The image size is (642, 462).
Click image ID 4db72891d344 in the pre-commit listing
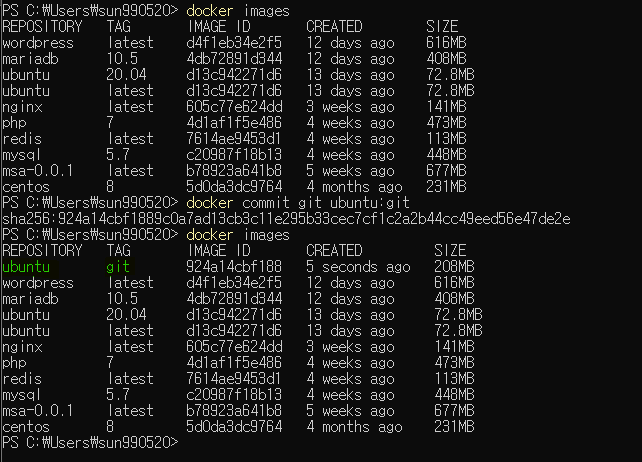click(234, 59)
